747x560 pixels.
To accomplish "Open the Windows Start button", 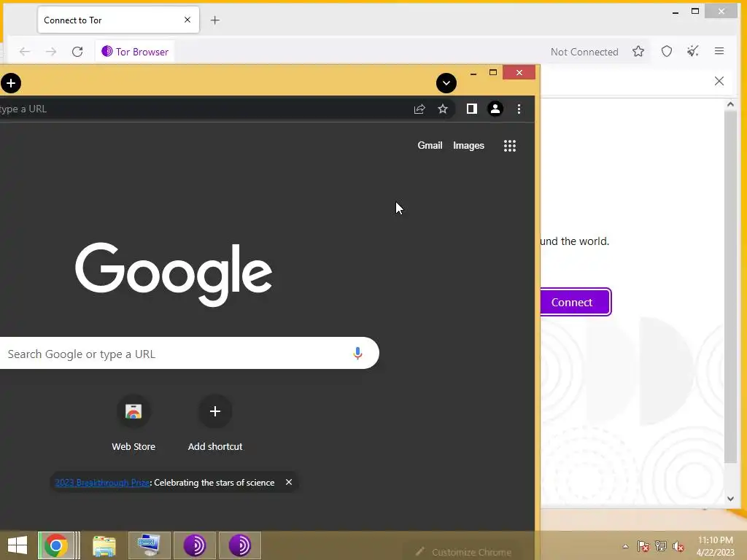I will click(x=18, y=545).
